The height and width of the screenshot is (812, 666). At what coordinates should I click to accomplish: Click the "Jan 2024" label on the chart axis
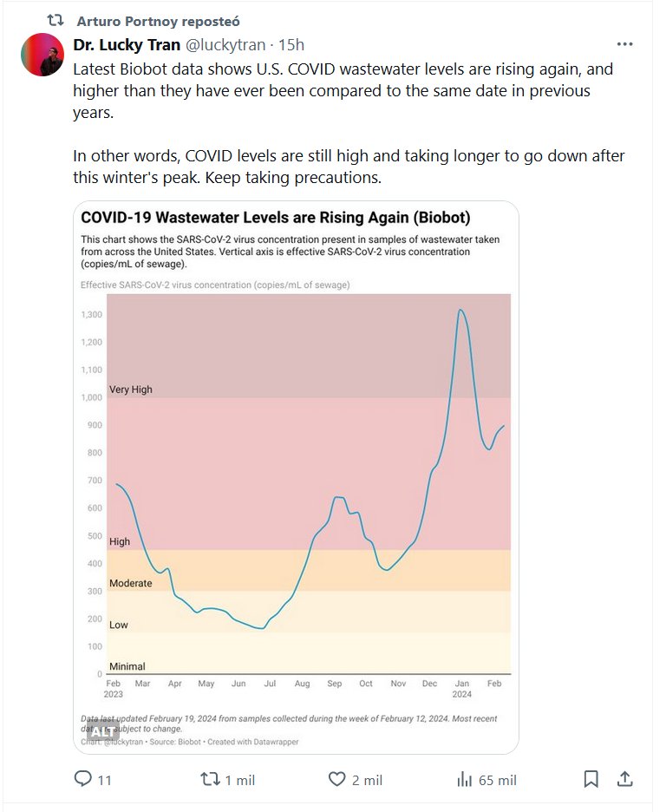[x=461, y=689]
